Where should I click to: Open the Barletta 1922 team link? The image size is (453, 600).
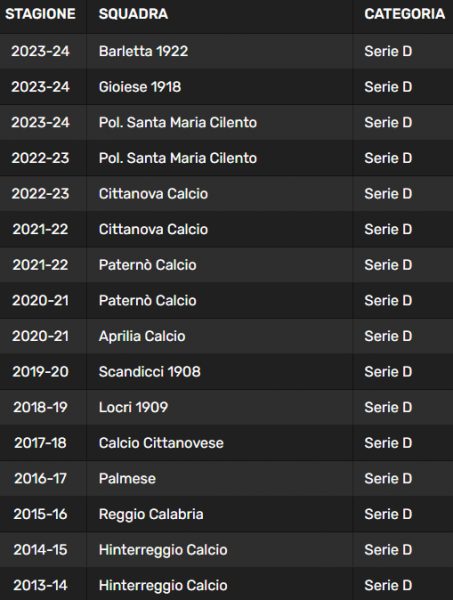click(x=143, y=51)
